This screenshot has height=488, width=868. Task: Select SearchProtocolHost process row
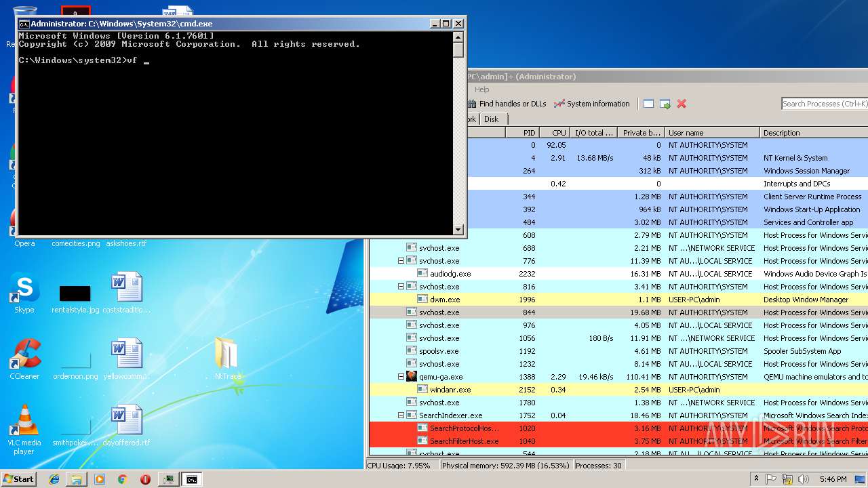[x=618, y=428]
